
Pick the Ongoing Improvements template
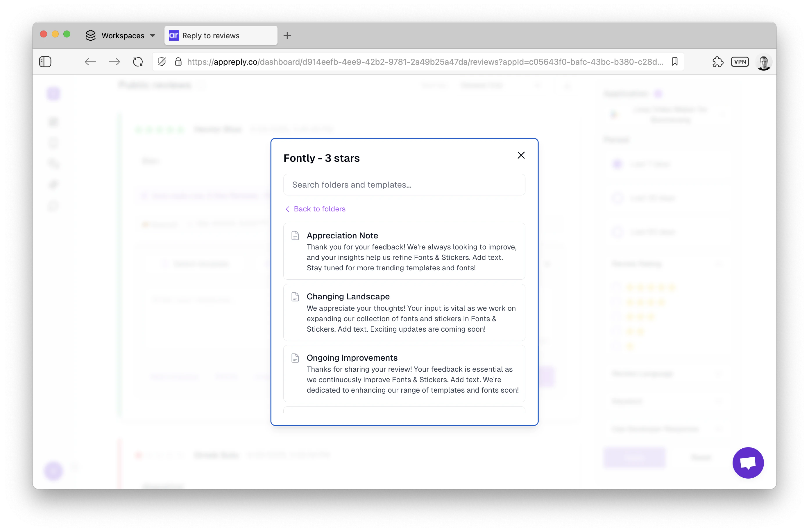[404, 373]
